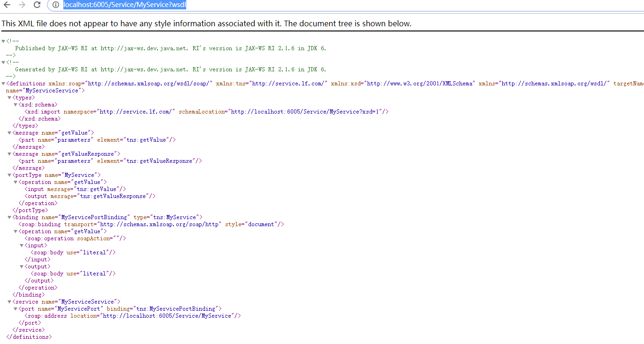Collapse the binding name="MyServicePortBinding" element
Viewport: 644px width, 344px height.
coord(9,217)
